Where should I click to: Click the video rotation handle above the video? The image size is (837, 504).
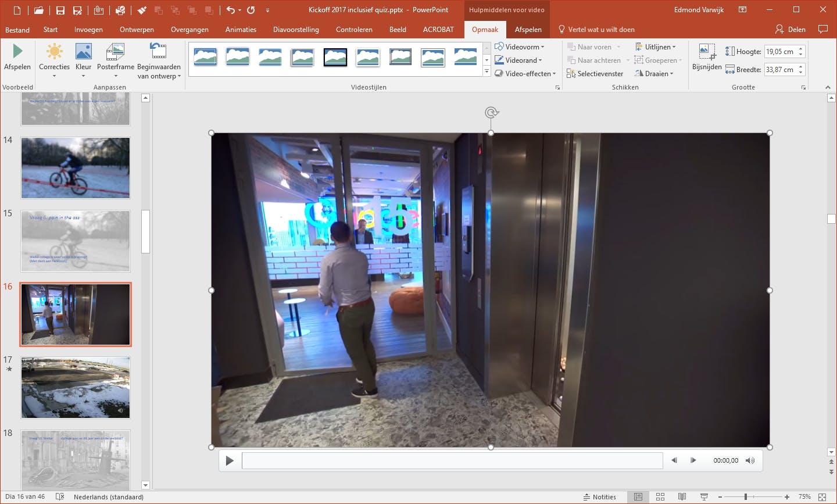tap(491, 112)
